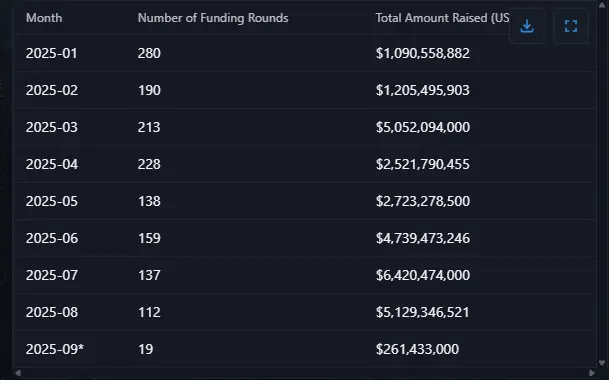Select Number of Funding Rounds column header

point(213,18)
